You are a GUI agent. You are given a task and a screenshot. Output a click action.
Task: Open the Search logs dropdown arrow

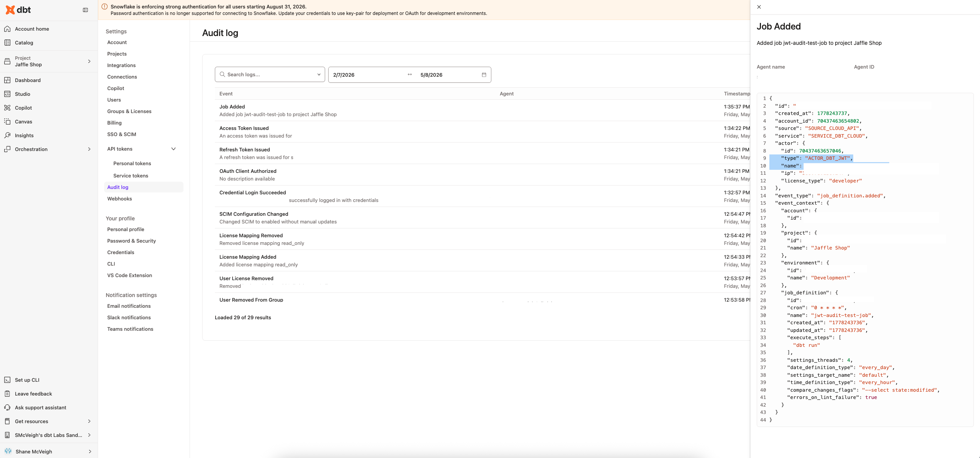319,74
